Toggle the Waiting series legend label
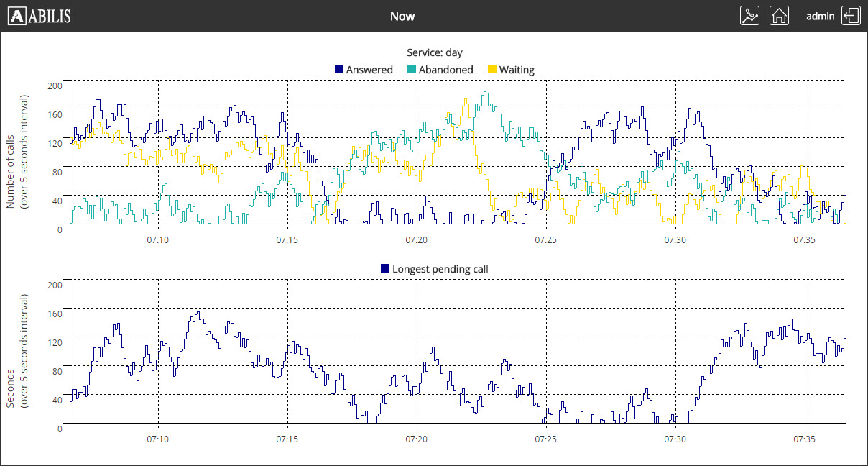Viewport: 868px width, 466px height. 517,70
